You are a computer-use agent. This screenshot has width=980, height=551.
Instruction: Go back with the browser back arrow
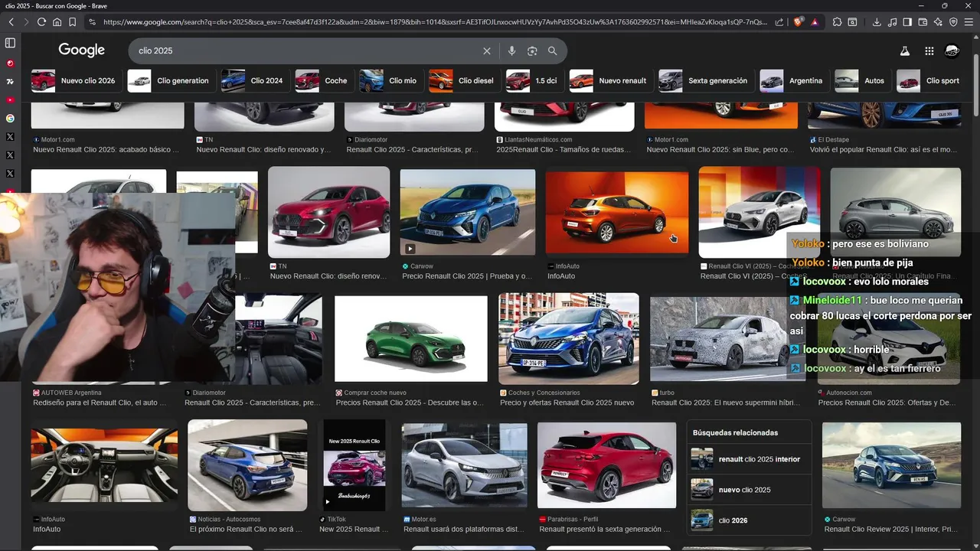(x=11, y=22)
